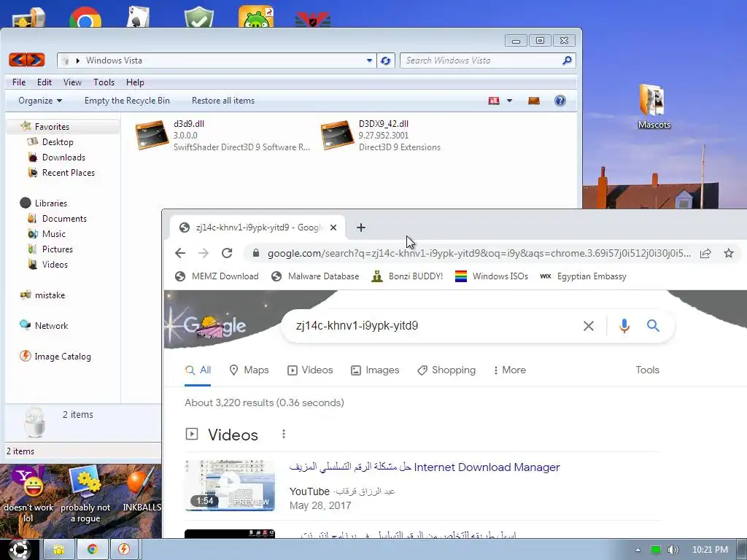
Task: Open the Edit menu in explorer
Action: coord(44,82)
